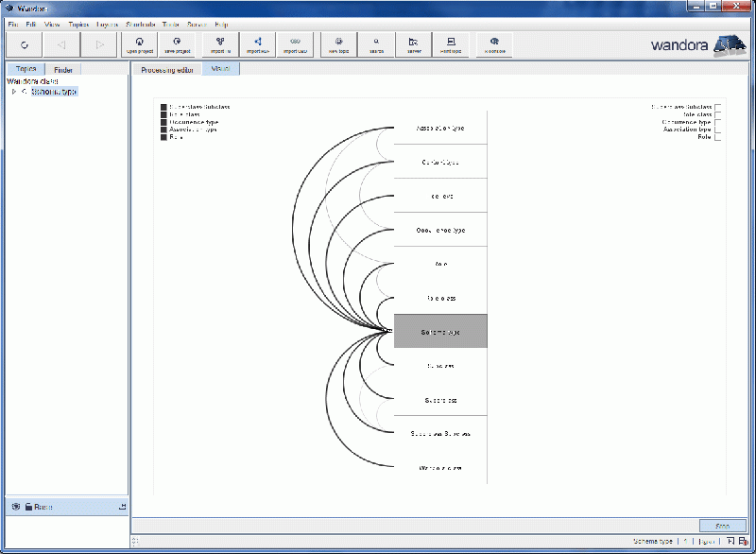Save the project with the save project icon
This screenshot has width=756, height=554.
(177, 43)
